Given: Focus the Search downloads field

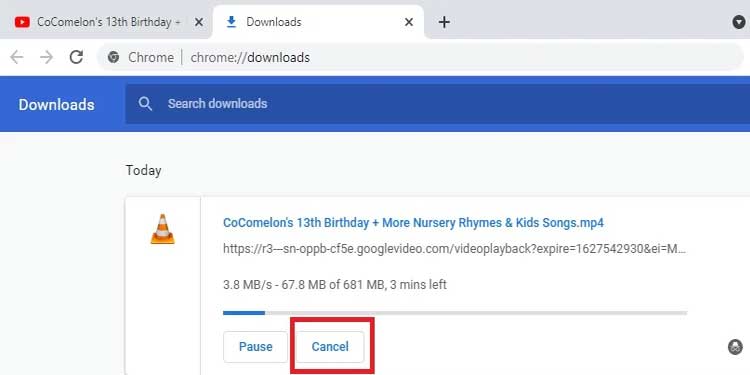Looking at the screenshot, I should (x=438, y=104).
